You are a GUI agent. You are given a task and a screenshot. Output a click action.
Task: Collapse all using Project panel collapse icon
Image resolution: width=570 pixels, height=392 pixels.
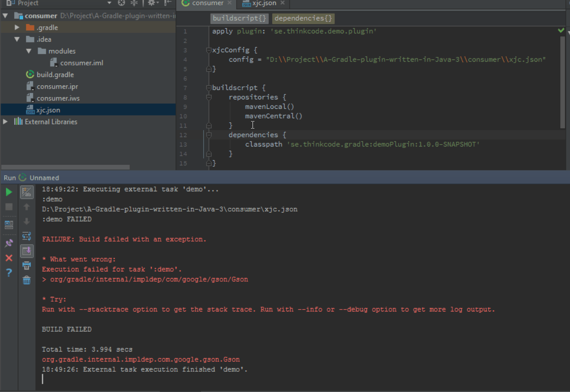click(x=134, y=3)
